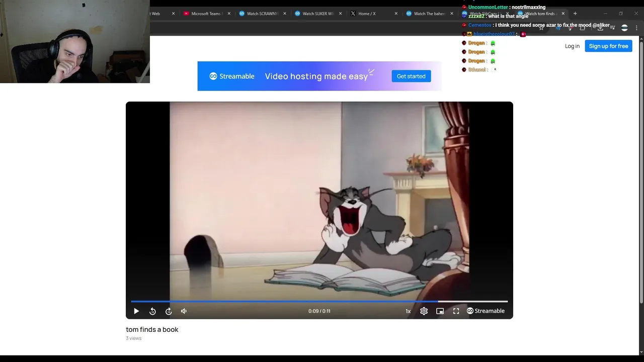Change the 1x playback speed

tap(408, 311)
